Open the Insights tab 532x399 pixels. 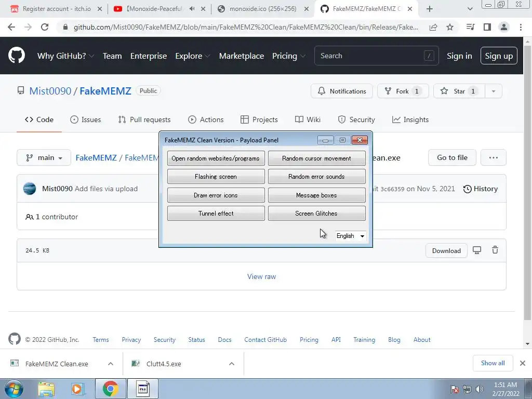[x=410, y=119]
